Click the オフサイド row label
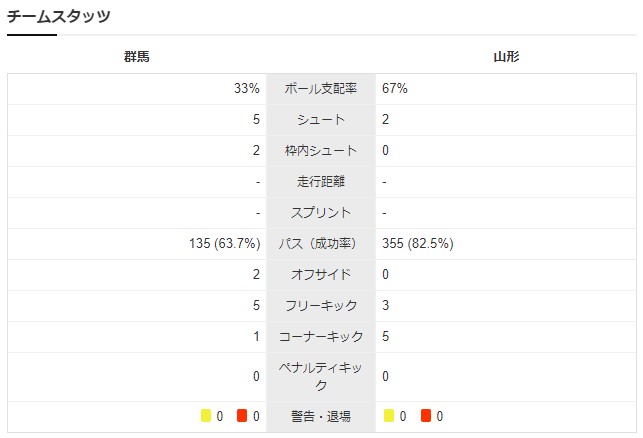Image resolution: width=643 pixels, height=438 pixels. (x=321, y=274)
